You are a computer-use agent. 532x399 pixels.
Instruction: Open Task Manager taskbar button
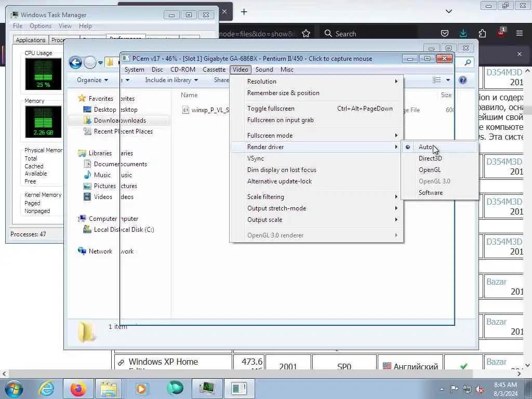pyautogui.click(x=207, y=389)
